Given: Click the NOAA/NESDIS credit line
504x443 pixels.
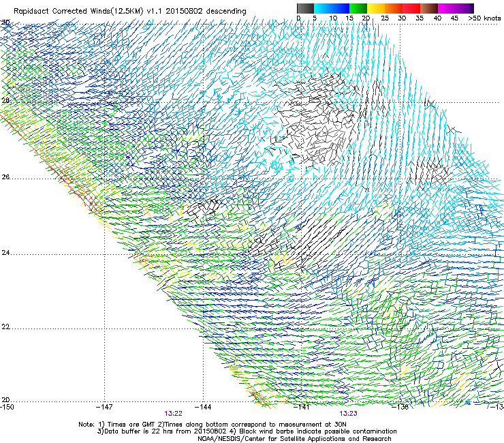Looking at the screenshot, I should pos(294,439).
